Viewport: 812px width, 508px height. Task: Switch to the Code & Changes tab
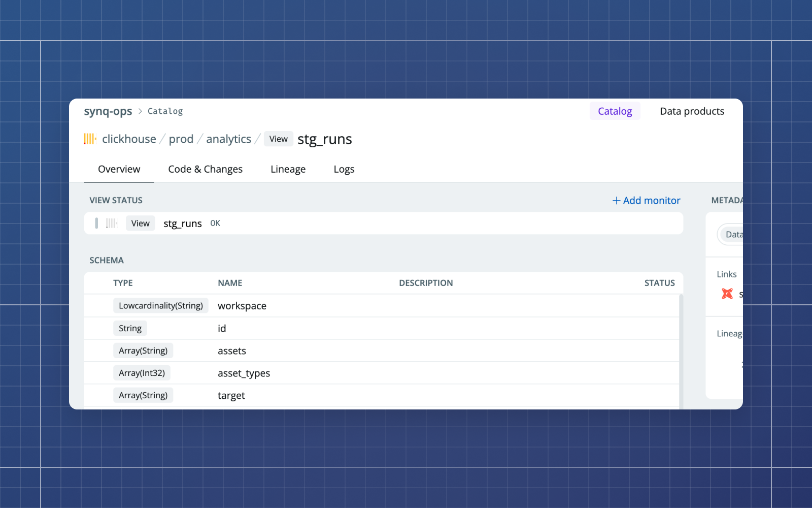pyautogui.click(x=206, y=169)
